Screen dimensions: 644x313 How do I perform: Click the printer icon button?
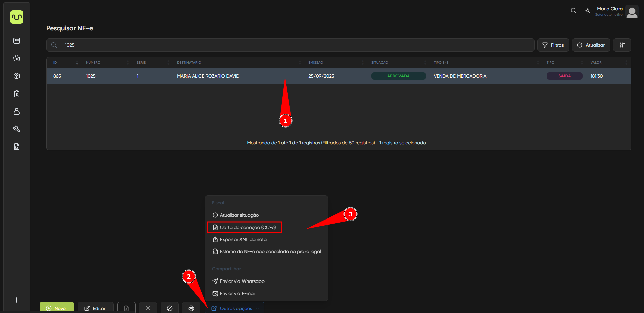click(191, 308)
